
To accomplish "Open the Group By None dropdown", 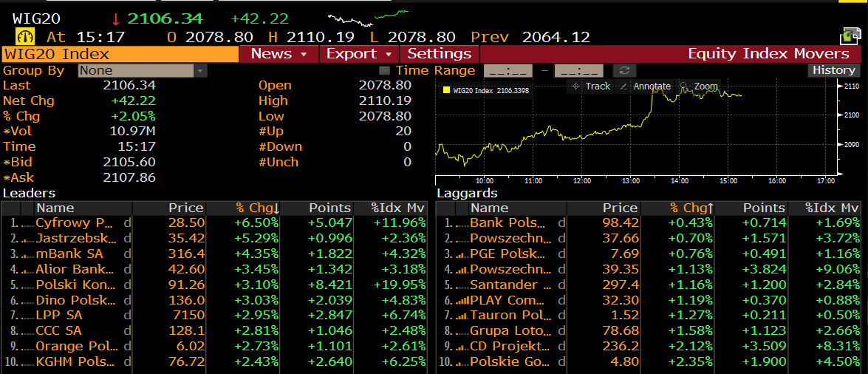I will [x=143, y=70].
